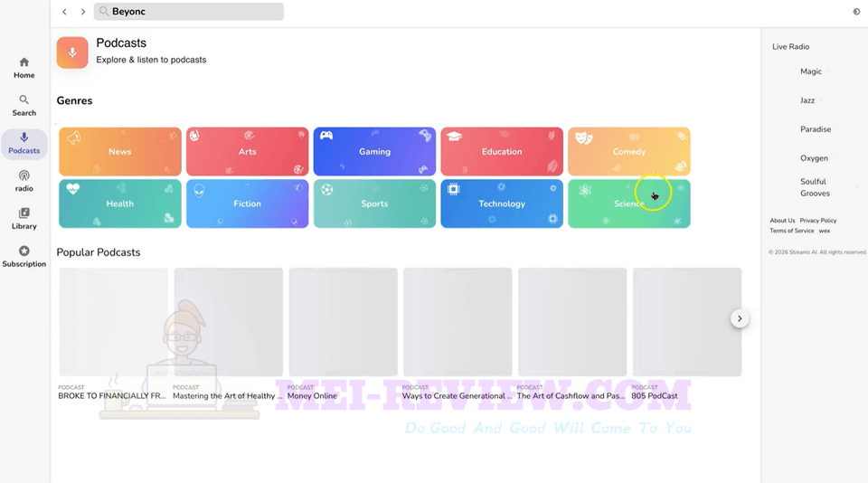Open the Money Online podcast thumbnail
868x483 pixels.
(x=344, y=322)
